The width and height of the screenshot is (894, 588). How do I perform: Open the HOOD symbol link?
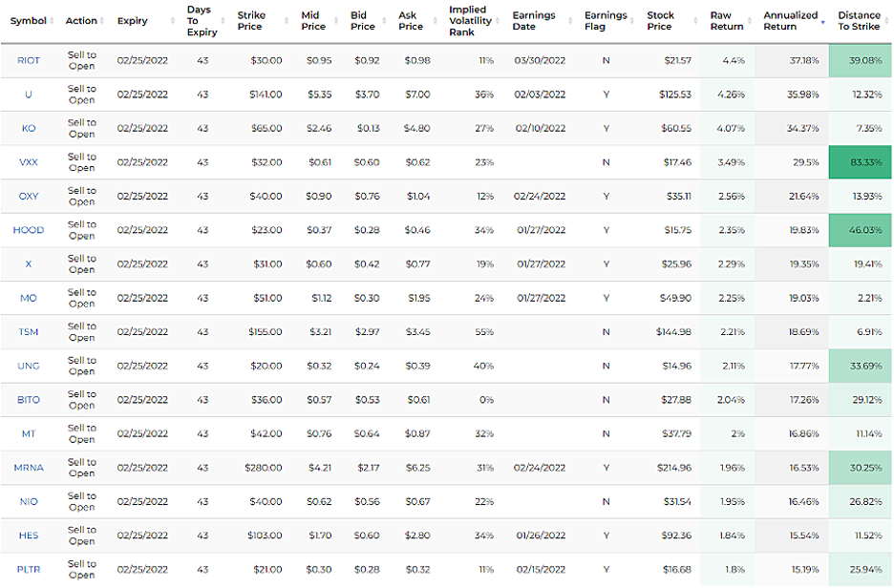tap(29, 230)
